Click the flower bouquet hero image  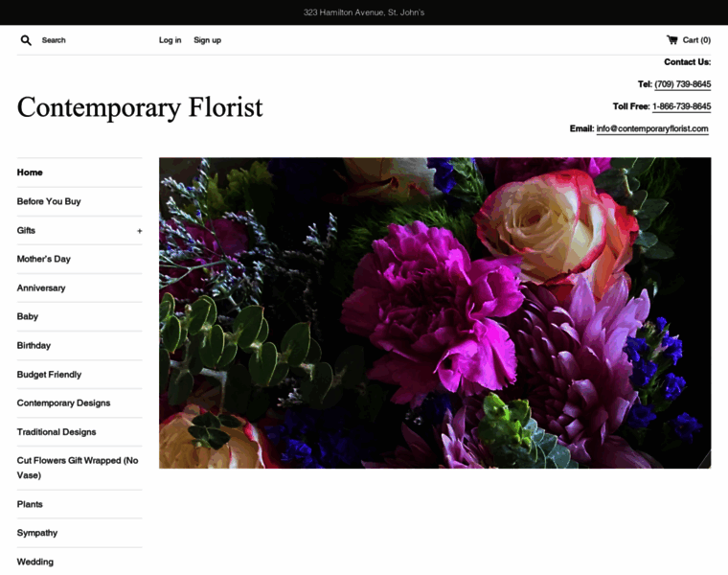tap(435, 313)
